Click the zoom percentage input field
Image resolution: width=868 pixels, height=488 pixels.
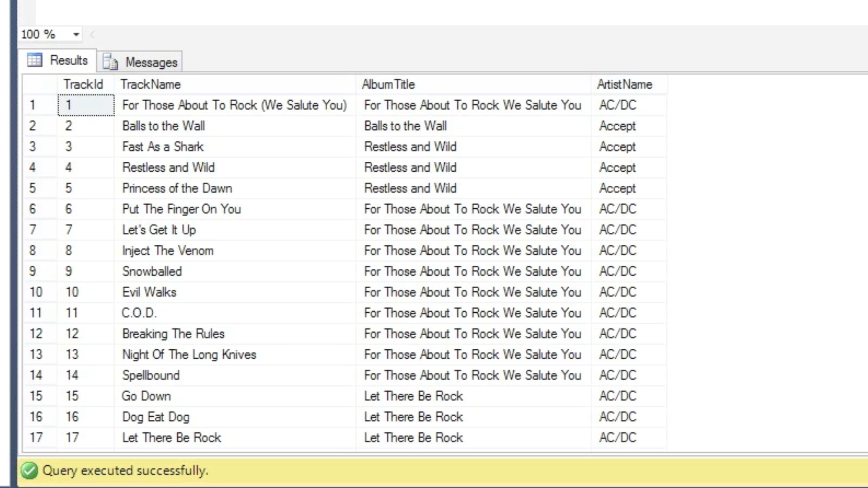pyautogui.click(x=43, y=34)
